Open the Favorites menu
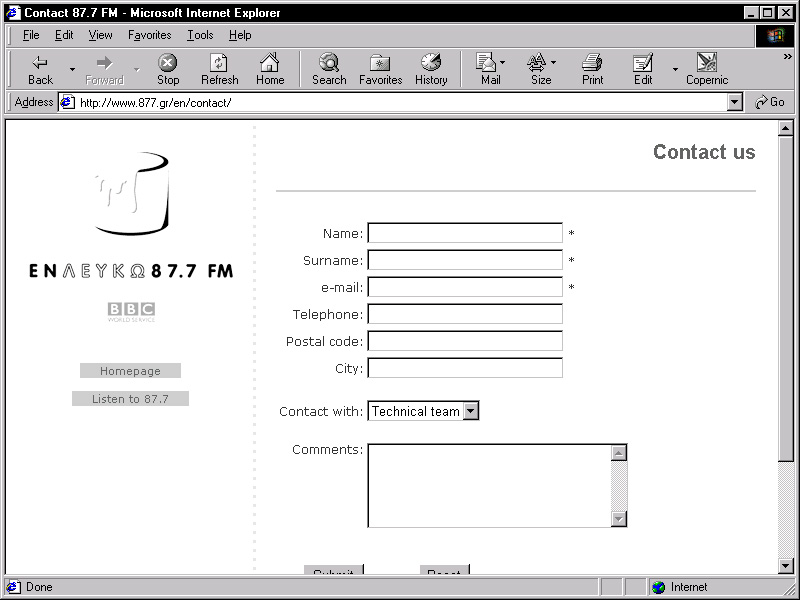Screen dimensions: 800x600 149,35
